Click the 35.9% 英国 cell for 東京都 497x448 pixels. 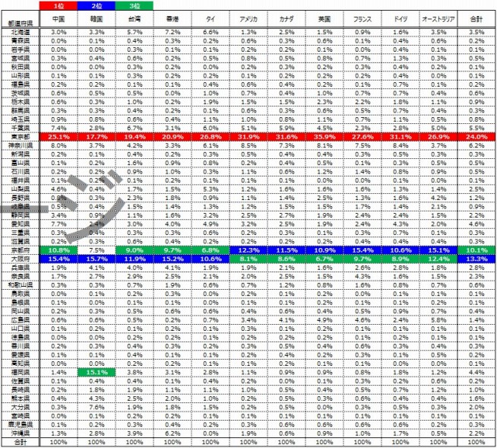[x=324, y=135]
